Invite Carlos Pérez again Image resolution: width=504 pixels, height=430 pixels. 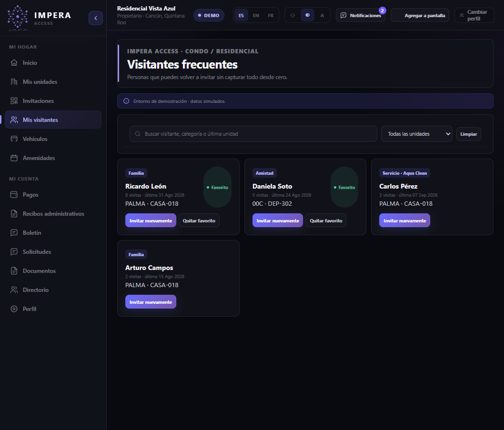[405, 220]
